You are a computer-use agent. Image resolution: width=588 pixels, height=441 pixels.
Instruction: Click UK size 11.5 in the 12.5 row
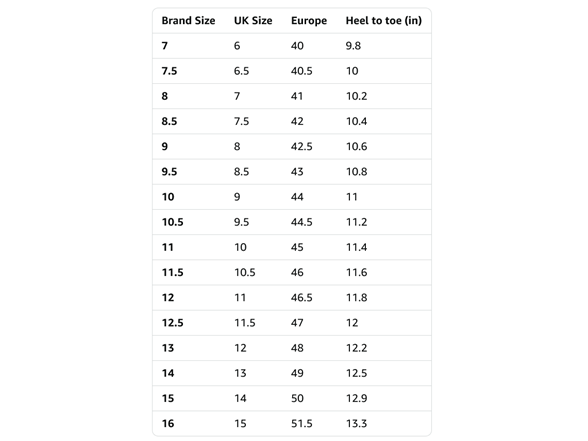[x=245, y=322]
